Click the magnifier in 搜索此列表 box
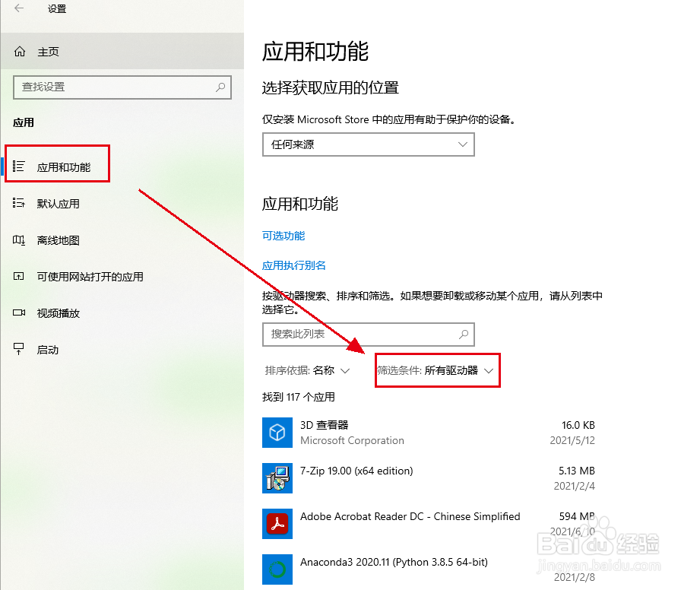700x590 pixels. (464, 334)
